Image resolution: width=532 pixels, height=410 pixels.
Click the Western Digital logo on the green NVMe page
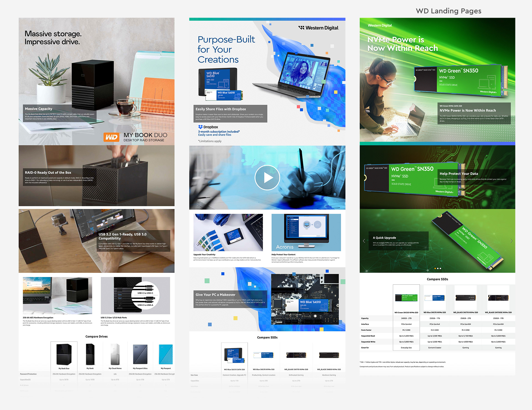(x=380, y=25)
